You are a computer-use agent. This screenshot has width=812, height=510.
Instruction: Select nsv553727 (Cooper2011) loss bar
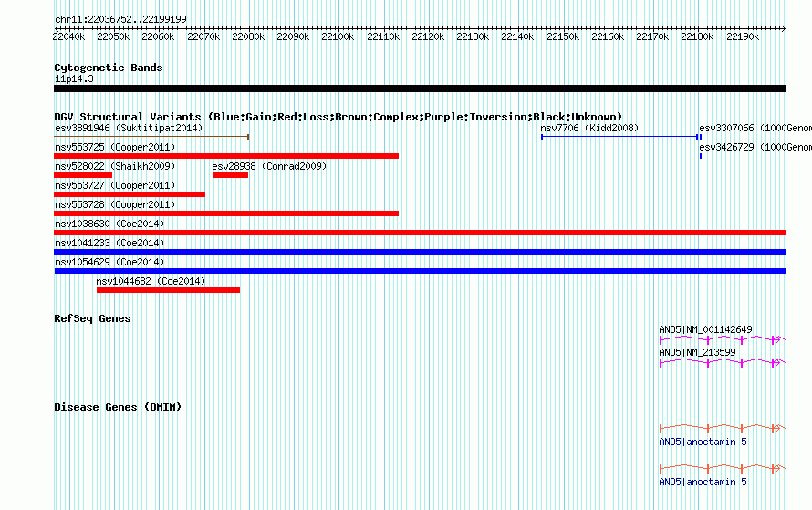coord(130,194)
